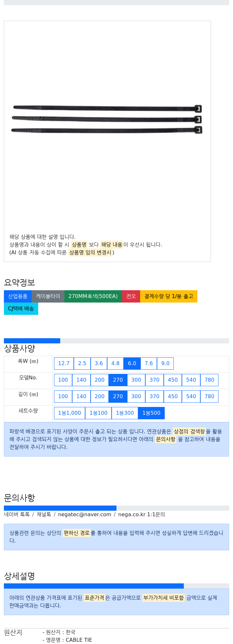Screen dimensions: 233x644
Task: Open the 270MM흑색(500EA) tag
Action: pos(93,296)
